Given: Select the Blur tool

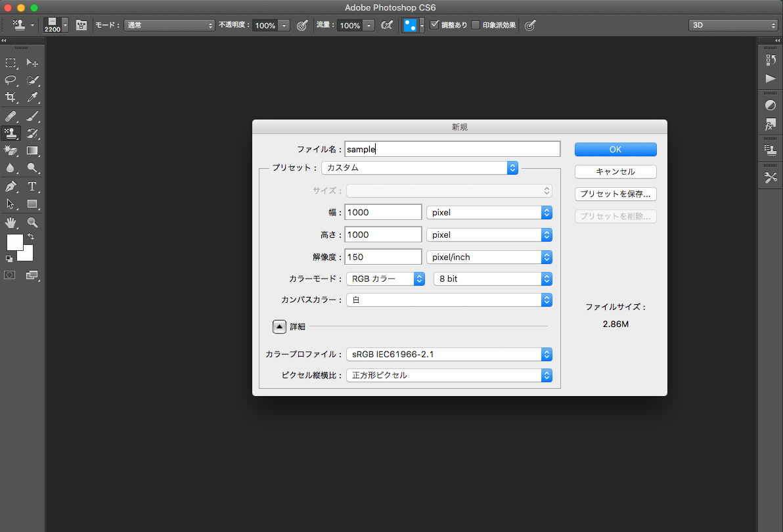Looking at the screenshot, I should (x=11, y=167).
